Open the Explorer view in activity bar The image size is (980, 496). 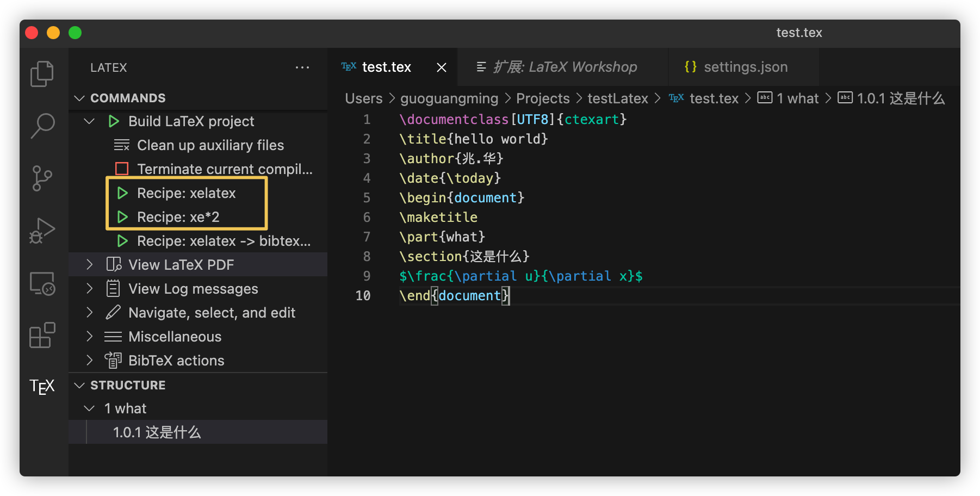[x=42, y=74]
